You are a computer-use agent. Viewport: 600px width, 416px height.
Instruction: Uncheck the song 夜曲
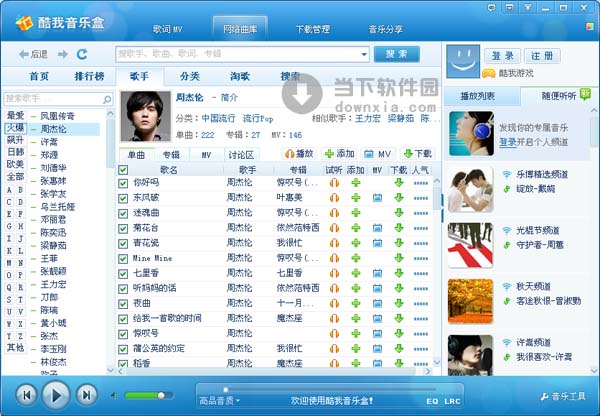(x=123, y=304)
